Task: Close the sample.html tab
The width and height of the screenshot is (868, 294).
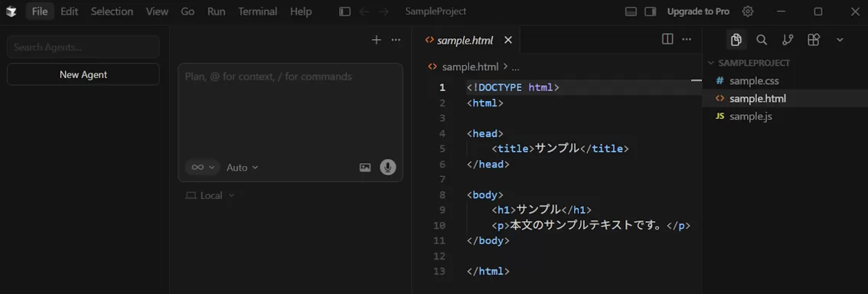Action: point(508,40)
